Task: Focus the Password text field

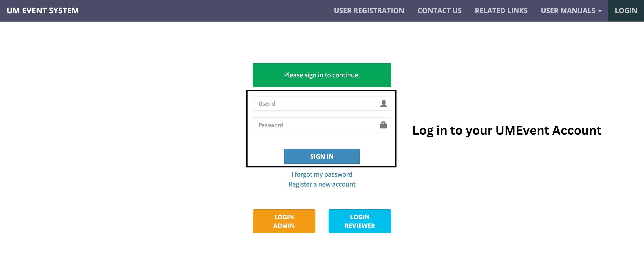Action: point(315,125)
